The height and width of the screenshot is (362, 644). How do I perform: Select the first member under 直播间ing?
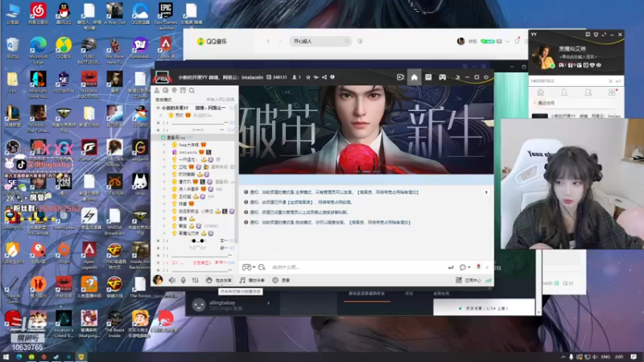click(189, 145)
